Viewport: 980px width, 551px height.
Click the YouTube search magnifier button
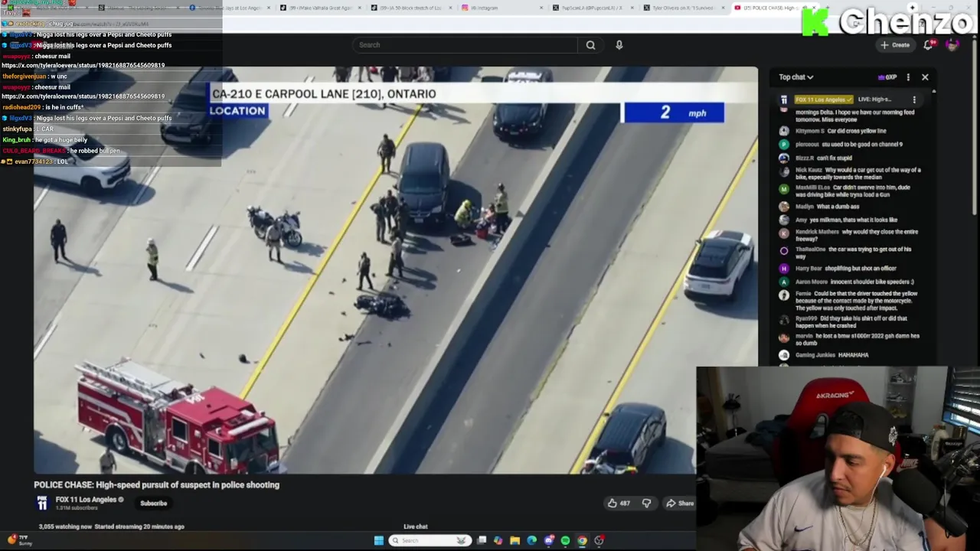click(590, 45)
